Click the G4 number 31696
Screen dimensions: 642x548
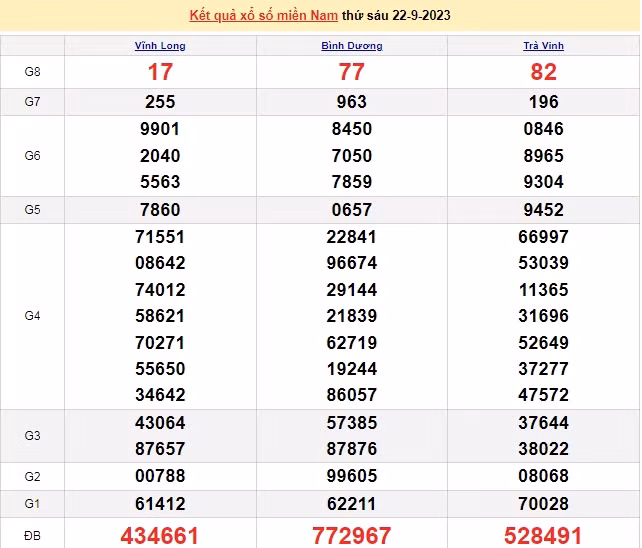(x=543, y=316)
